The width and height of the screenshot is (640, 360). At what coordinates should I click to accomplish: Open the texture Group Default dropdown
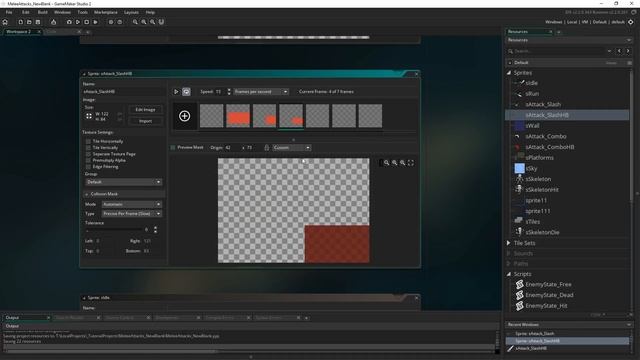(123, 182)
